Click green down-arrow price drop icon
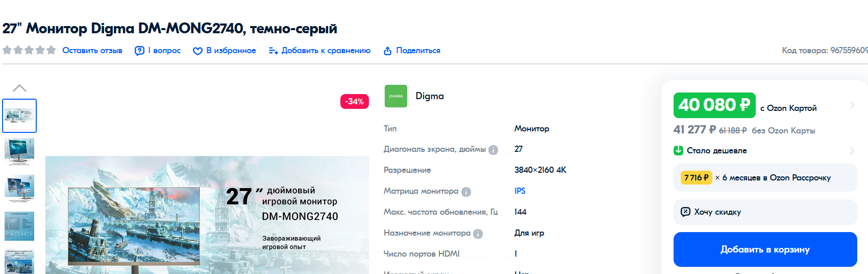Image resolution: width=868 pixels, height=274 pixels. click(678, 150)
